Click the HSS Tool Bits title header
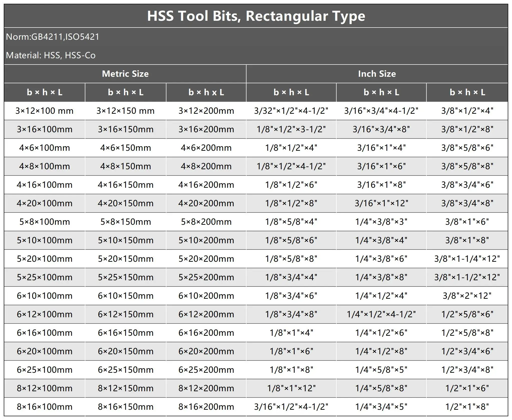The width and height of the screenshot is (512, 420). pyautogui.click(x=256, y=16)
